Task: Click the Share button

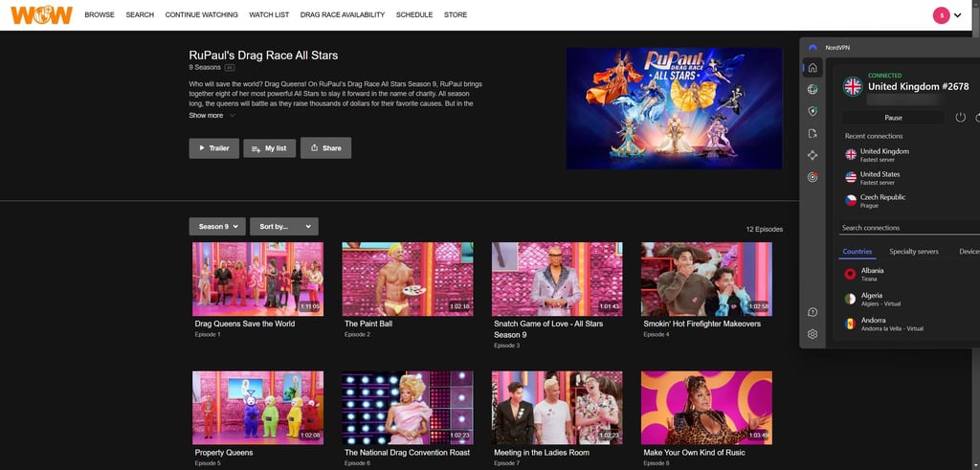Action: click(325, 148)
